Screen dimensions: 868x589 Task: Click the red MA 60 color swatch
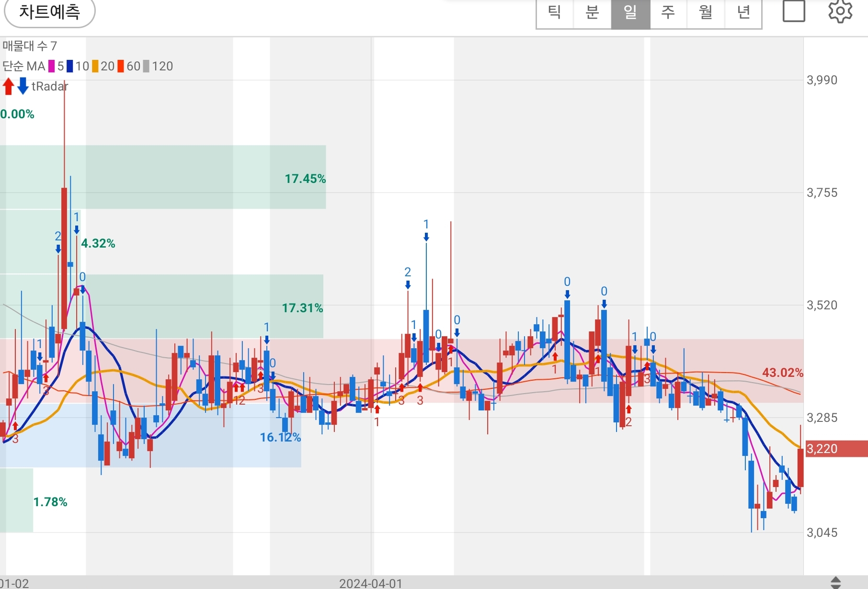pos(121,66)
